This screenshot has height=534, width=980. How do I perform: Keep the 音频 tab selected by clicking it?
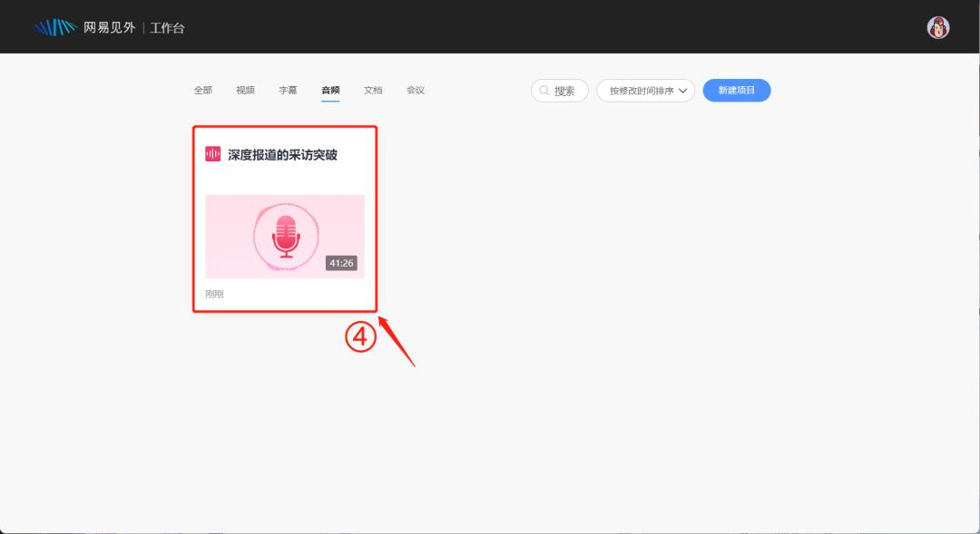(329, 90)
